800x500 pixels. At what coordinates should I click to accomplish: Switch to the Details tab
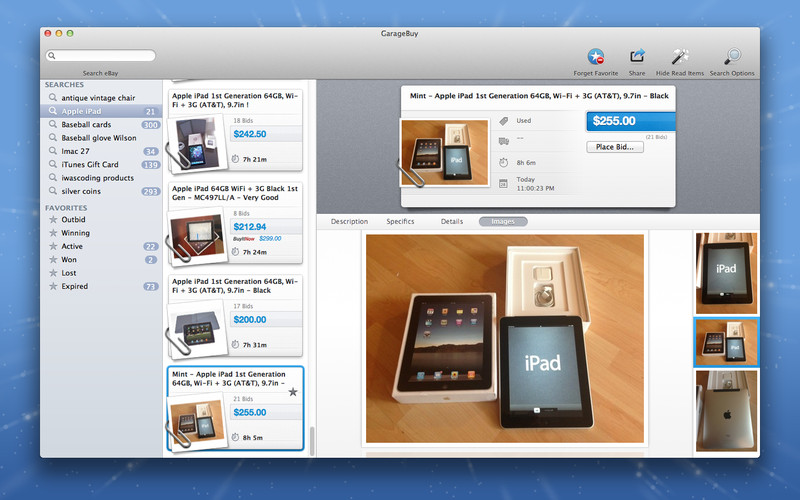(x=452, y=221)
